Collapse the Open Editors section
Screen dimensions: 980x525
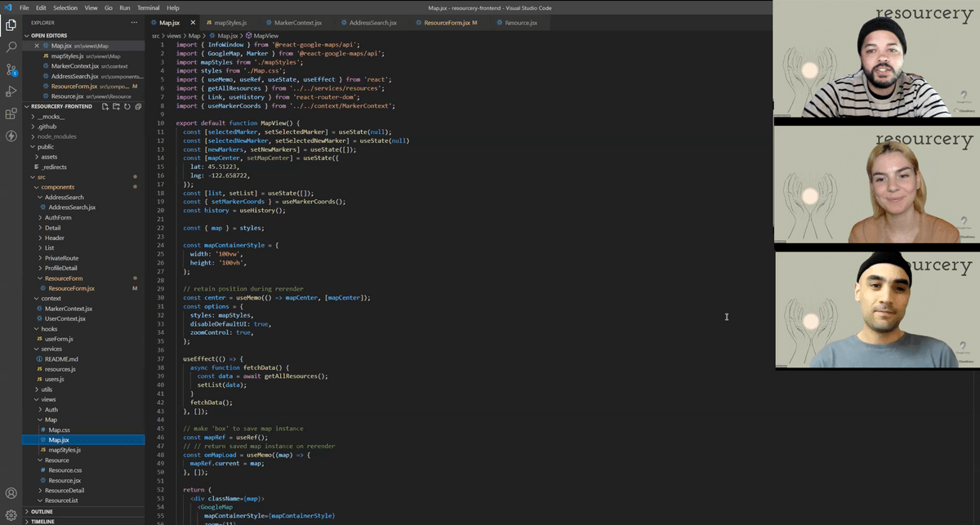click(83, 36)
